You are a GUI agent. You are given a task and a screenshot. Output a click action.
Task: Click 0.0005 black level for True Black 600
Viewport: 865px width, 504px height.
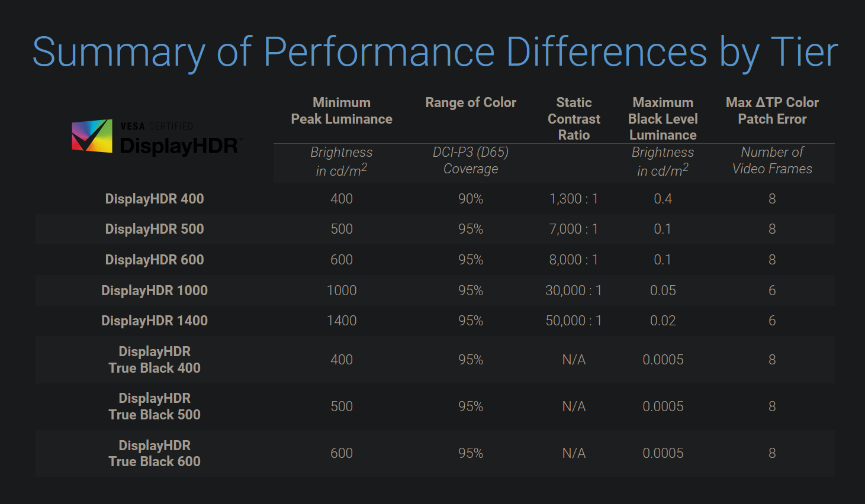(x=663, y=453)
